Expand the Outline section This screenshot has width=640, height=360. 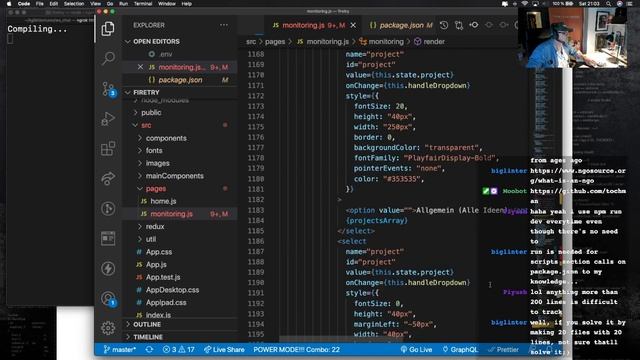coord(180,324)
